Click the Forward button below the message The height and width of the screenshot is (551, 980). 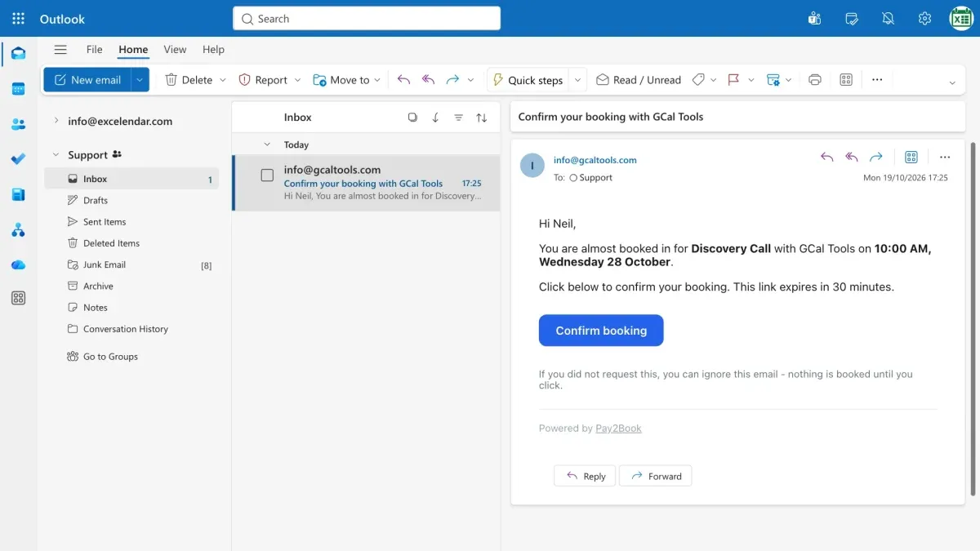(656, 476)
